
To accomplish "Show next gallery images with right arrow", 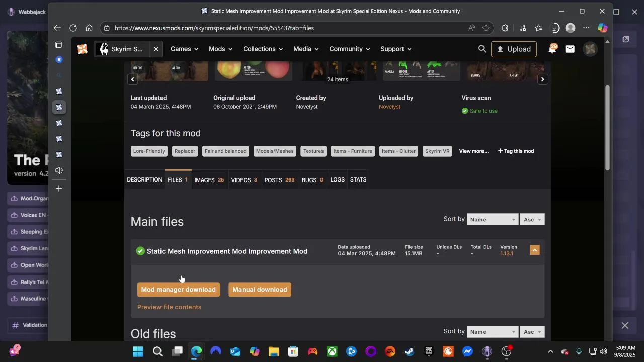I will click(542, 79).
